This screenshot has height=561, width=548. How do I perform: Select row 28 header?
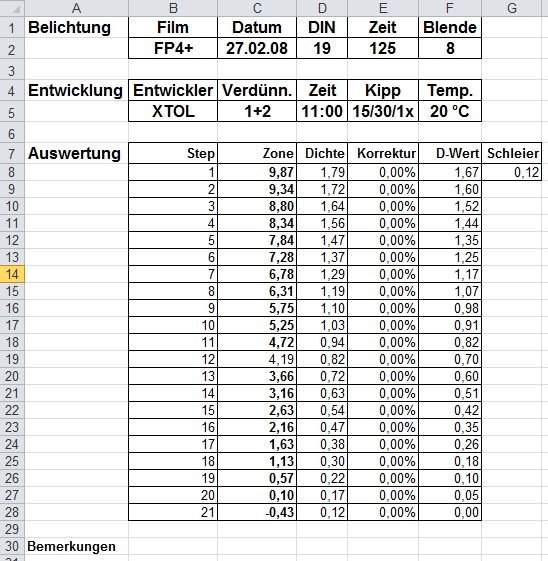12,512
